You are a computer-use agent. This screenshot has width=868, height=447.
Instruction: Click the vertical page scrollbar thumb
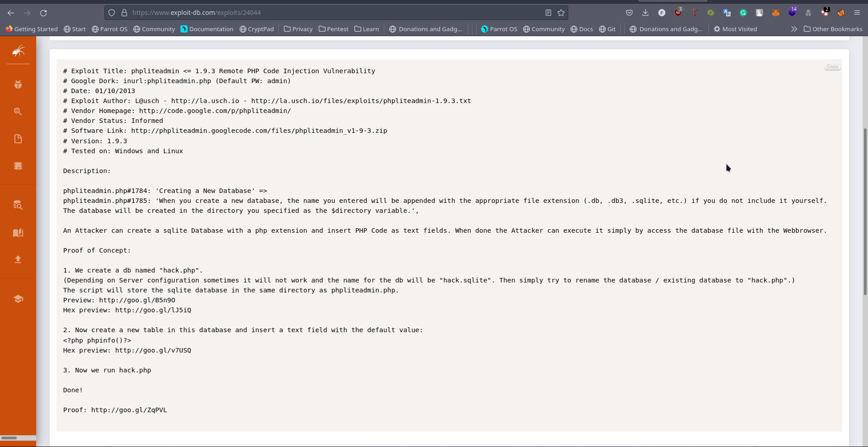click(x=865, y=211)
